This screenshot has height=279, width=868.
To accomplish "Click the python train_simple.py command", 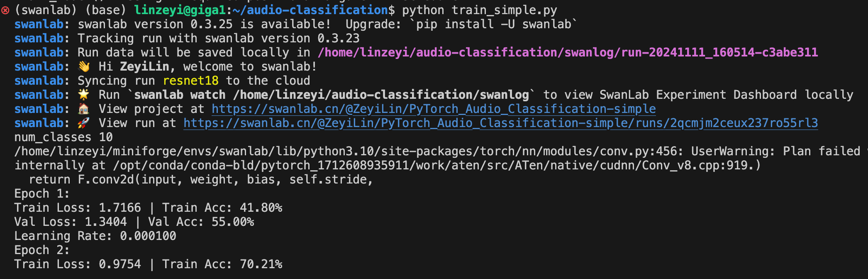I will coord(479,10).
